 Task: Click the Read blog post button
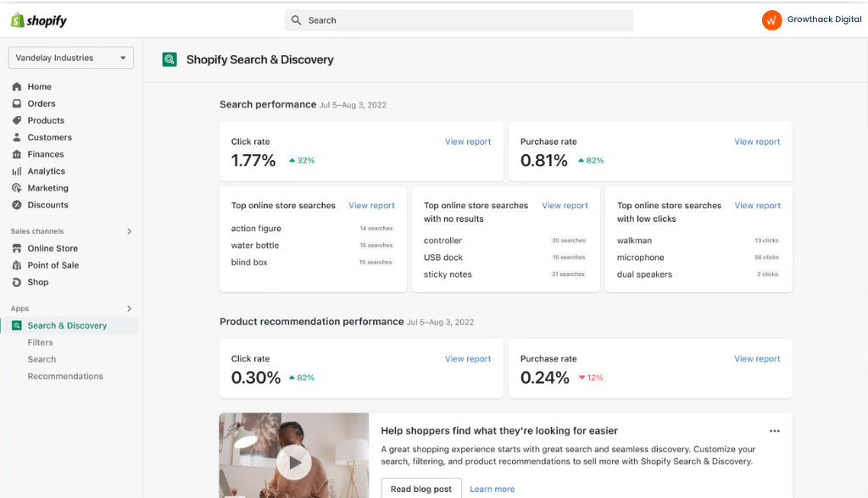point(421,489)
